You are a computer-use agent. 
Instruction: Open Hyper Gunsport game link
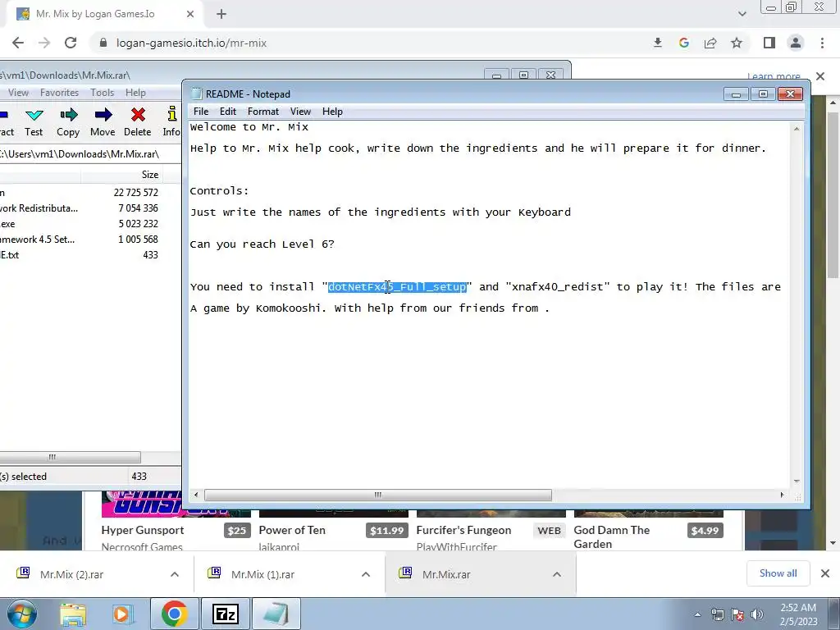143,530
